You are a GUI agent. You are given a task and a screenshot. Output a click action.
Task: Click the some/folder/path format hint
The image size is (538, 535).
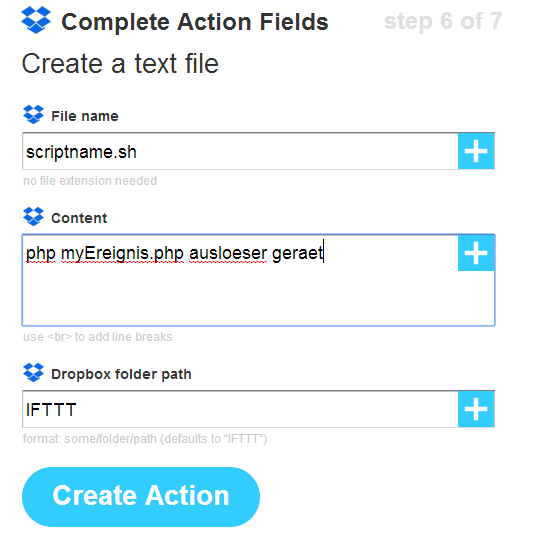pos(145,439)
